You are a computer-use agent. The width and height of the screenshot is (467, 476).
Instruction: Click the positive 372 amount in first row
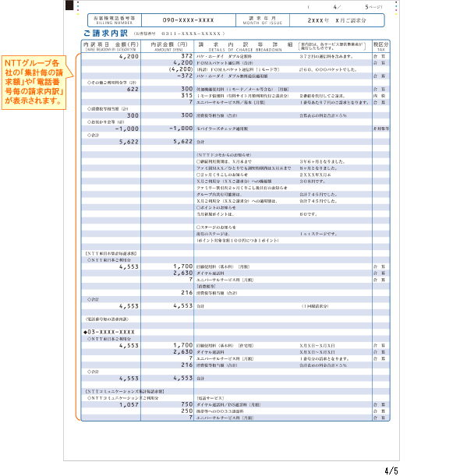click(187, 56)
